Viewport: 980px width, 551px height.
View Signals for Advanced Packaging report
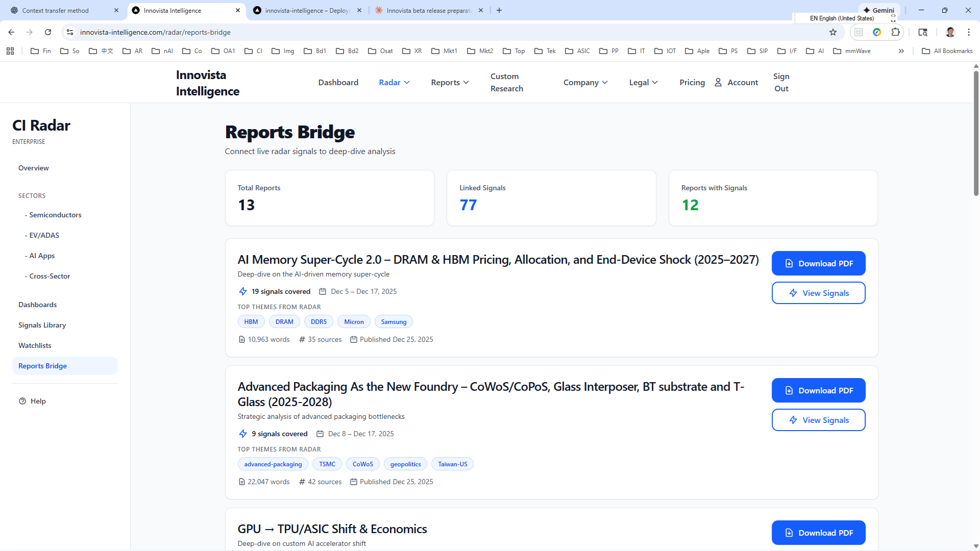[x=818, y=420]
